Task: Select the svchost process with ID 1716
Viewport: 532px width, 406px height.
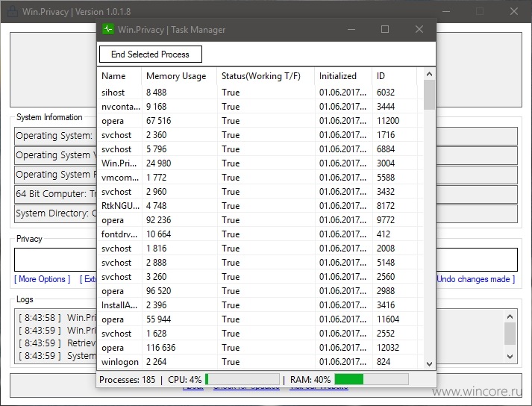Action: pyautogui.click(x=260, y=135)
